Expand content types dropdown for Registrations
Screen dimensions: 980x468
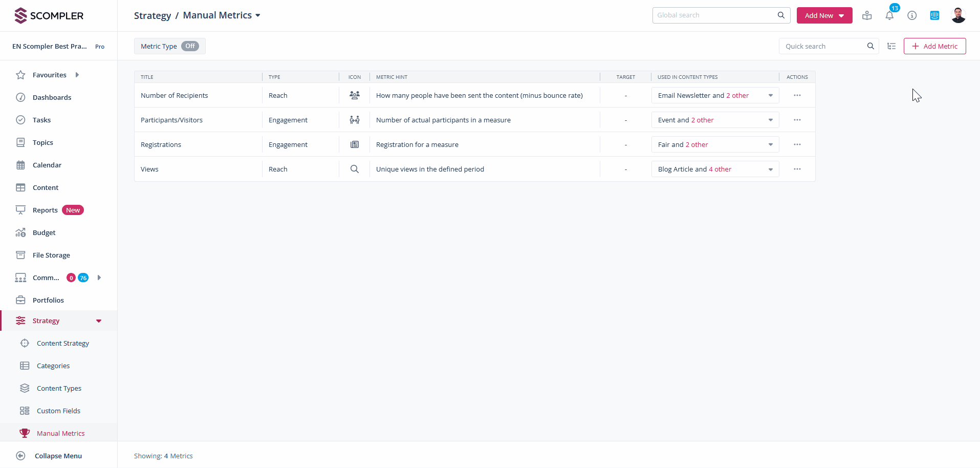[x=770, y=144]
